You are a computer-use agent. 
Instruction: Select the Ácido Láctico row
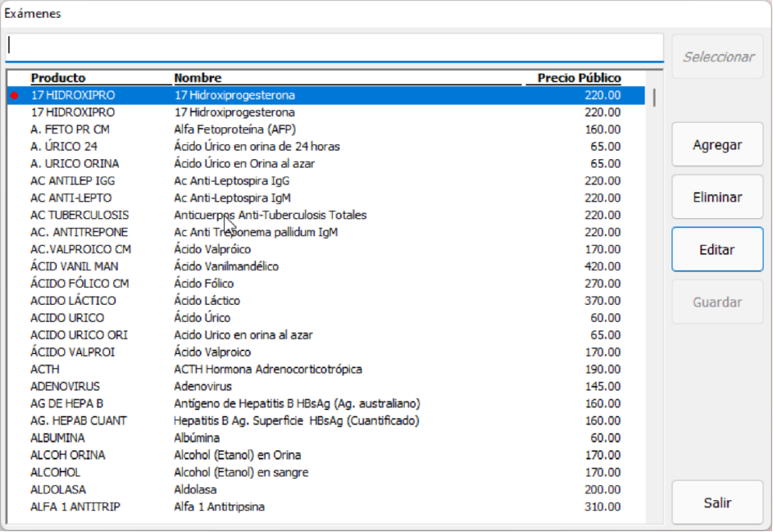pyautogui.click(x=207, y=301)
